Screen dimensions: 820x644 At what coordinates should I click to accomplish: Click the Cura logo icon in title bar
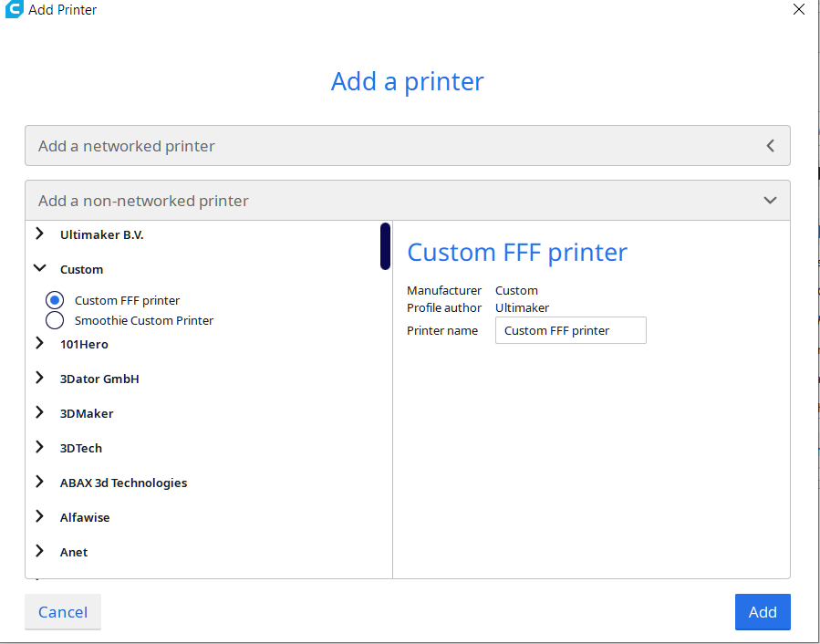pyautogui.click(x=14, y=9)
